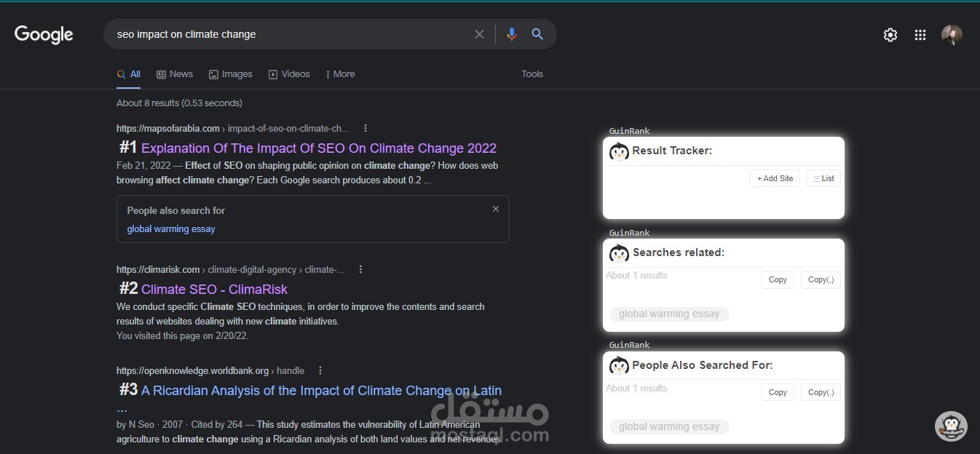
Task: Switch to the News tab
Action: [175, 74]
